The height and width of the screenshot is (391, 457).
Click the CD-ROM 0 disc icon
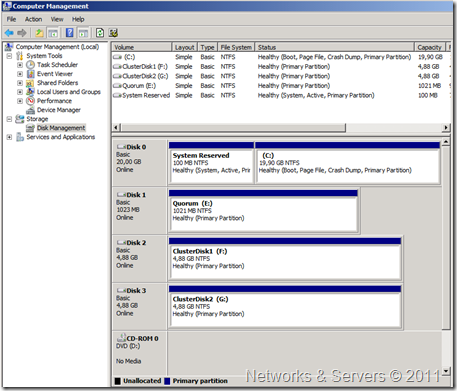(x=121, y=338)
